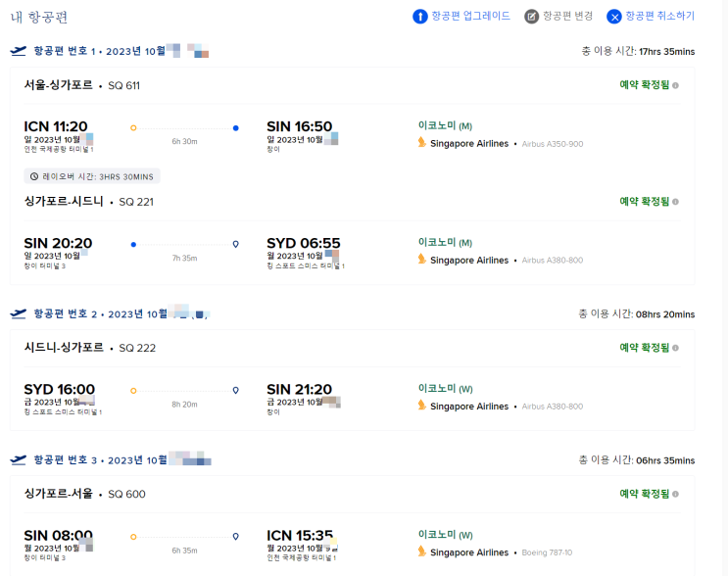Click the SQ 222 flight route timeline bar
This screenshot has width=728, height=576.
tap(184, 390)
